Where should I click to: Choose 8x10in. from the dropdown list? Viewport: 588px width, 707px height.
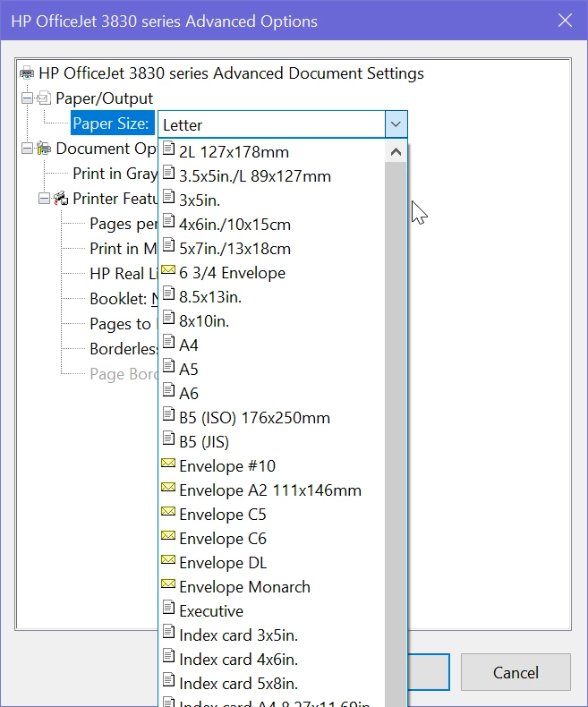click(x=272, y=320)
